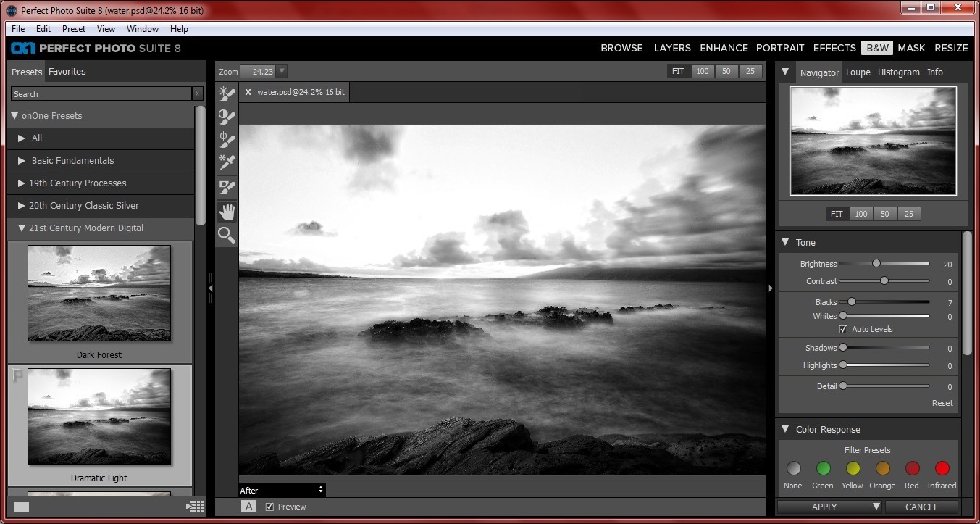
Task: Select the Hand tool from the toolbar
Action: tap(227, 211)
